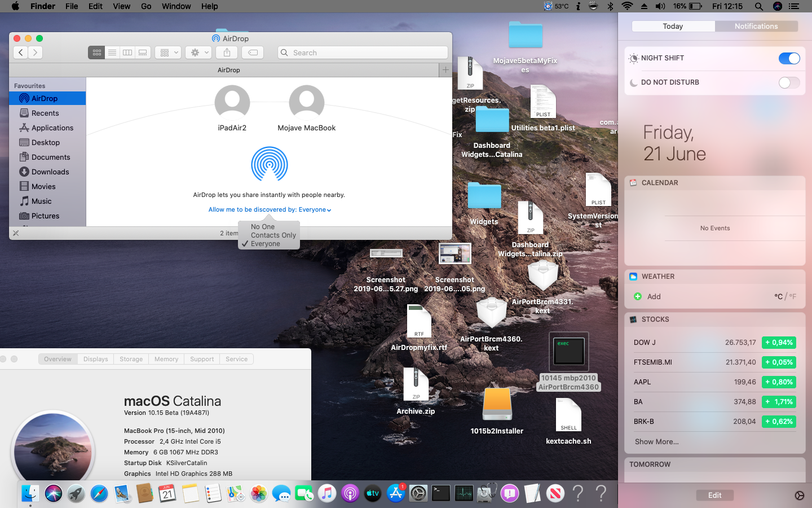Open App Store from the Dock
The image size is (812, 508).
click(x=396, y=493)
